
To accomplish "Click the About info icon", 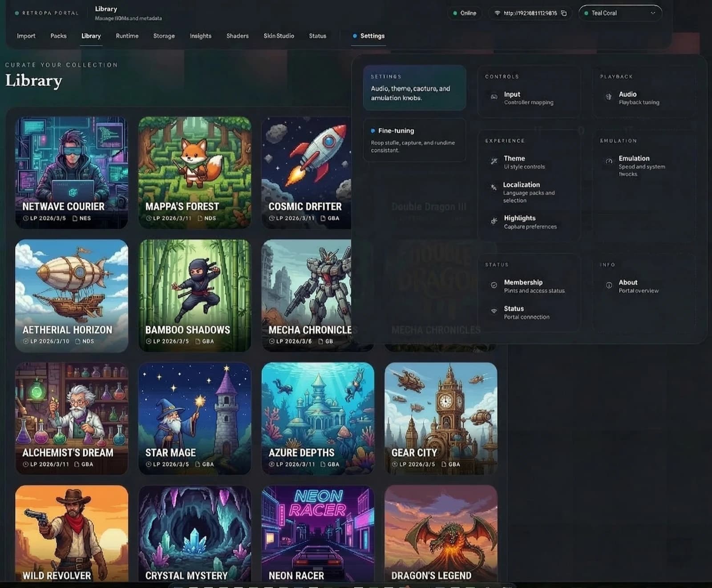I will pos(609,285).
